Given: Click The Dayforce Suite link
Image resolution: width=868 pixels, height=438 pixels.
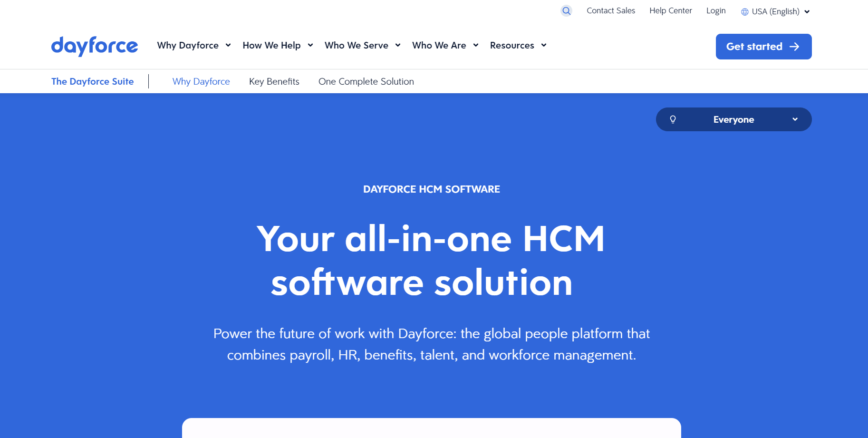Looking at the screenshot, I should [x=93, y=81].
